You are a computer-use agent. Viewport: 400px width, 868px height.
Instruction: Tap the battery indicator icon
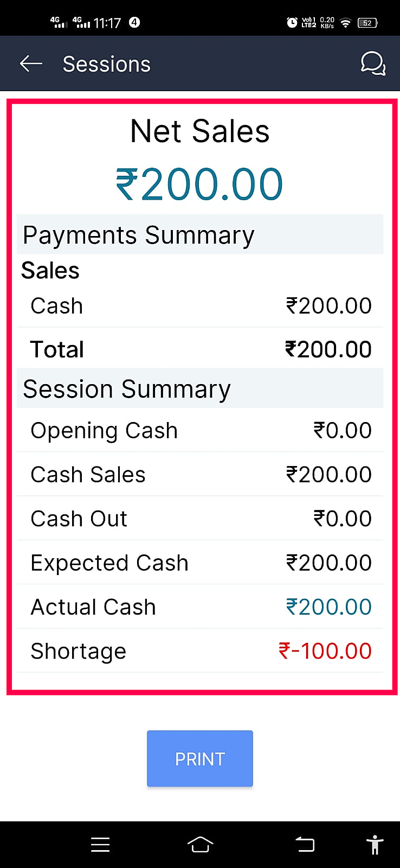[x=367, y=23]
